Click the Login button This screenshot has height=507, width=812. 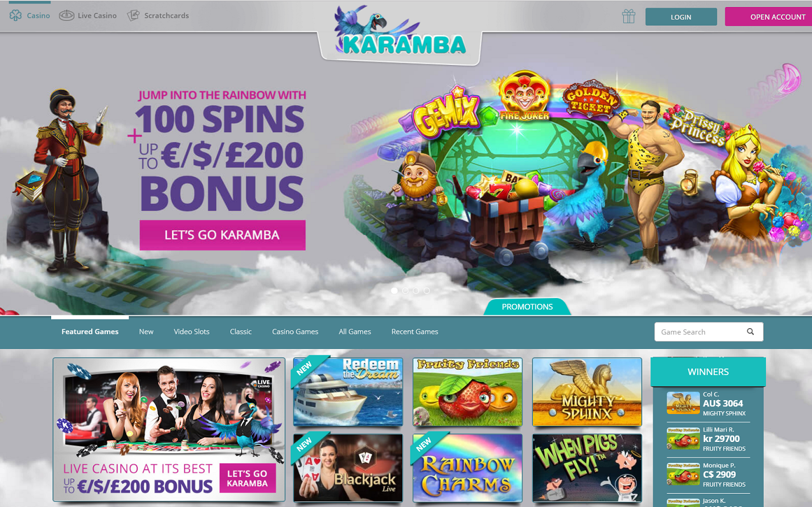click(x=681, y=17)
